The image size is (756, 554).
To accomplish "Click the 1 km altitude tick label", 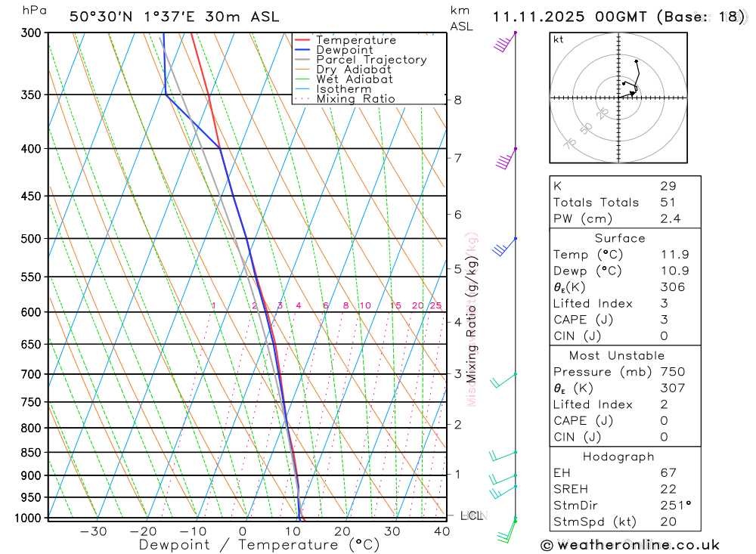I will 457,475.
